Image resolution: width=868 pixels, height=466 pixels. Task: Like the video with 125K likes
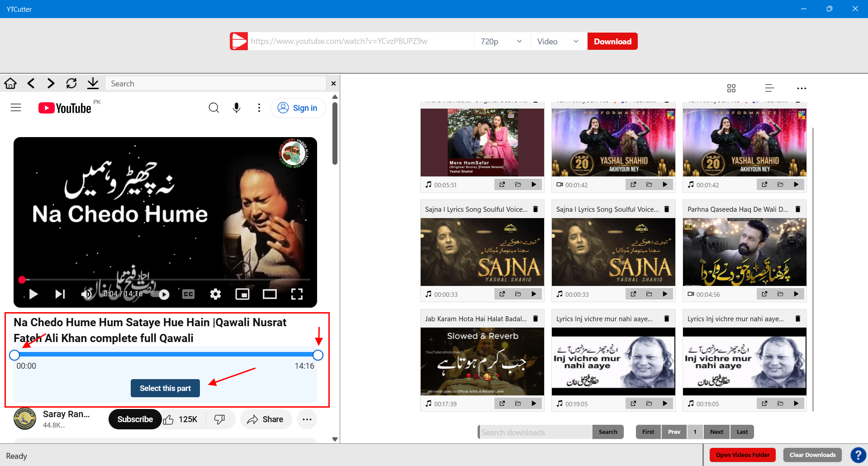(181, 419)
